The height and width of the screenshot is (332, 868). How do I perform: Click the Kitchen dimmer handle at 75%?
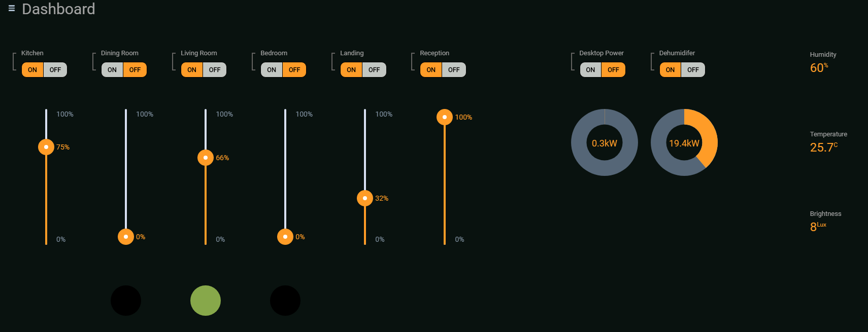click(46, 147)
